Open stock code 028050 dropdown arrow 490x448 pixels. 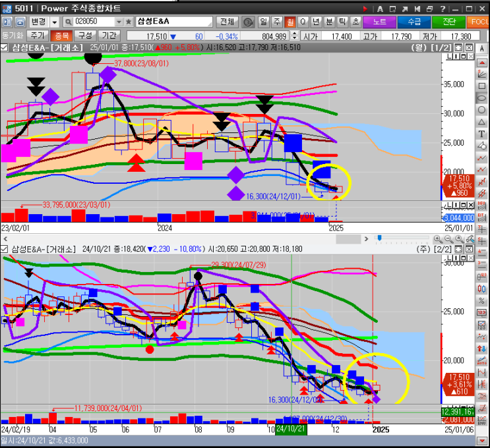click(119, 22)
